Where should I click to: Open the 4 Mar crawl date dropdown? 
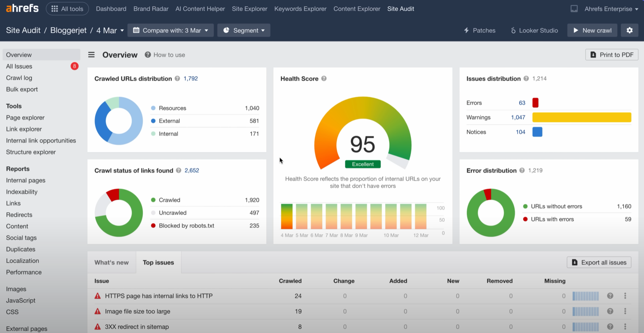point(110,31)
